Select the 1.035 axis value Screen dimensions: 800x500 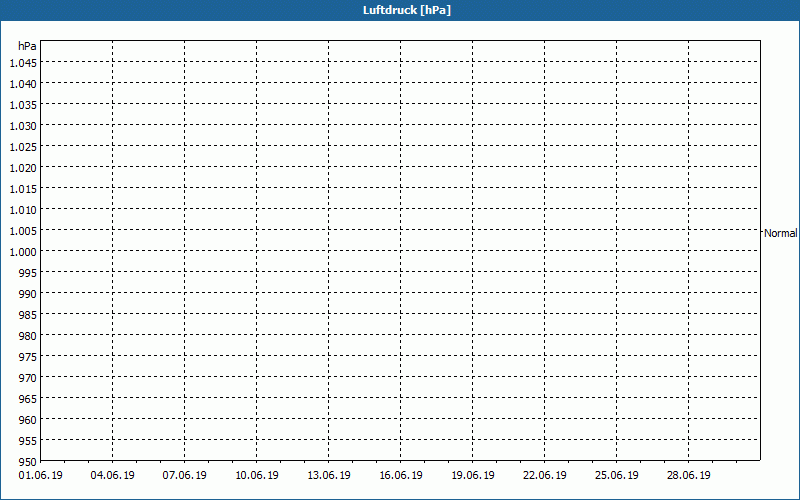point(23,105)
